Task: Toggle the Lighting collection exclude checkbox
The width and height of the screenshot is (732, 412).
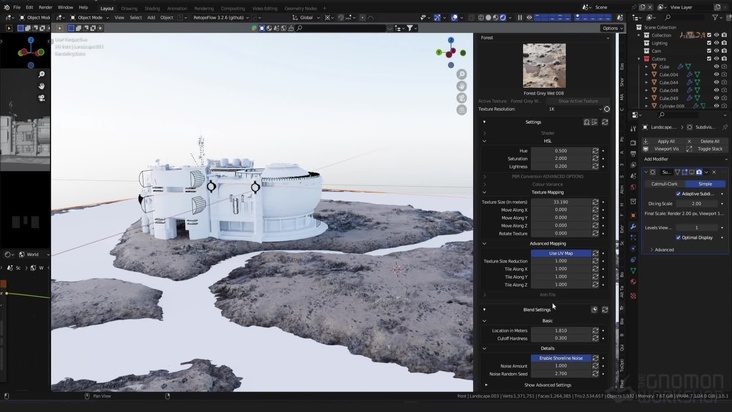Action: (x=709, y=43)
